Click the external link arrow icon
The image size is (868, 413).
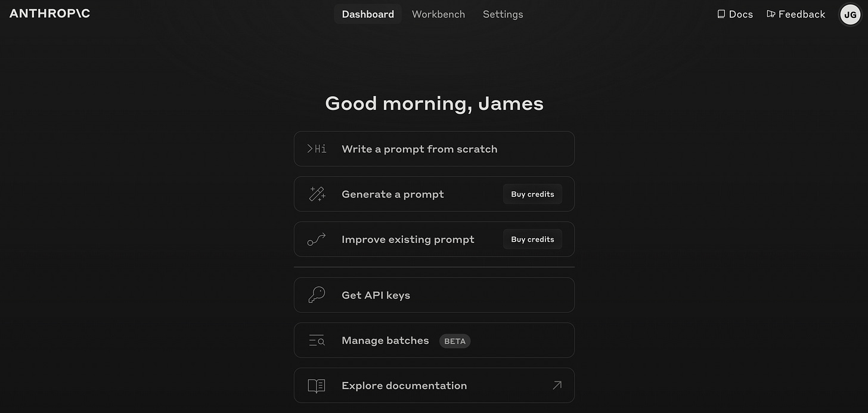click(557, 386)
